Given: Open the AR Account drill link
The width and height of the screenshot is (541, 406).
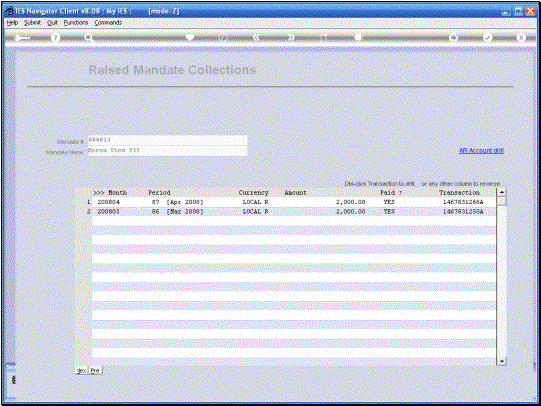Looking at the screenshot, I should 481,151.
